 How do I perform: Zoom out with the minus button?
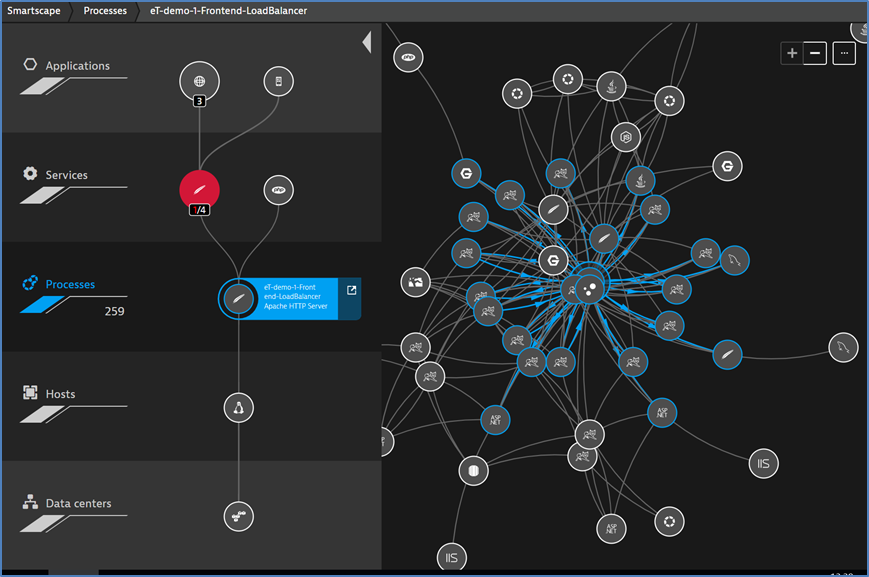point(815,54)
